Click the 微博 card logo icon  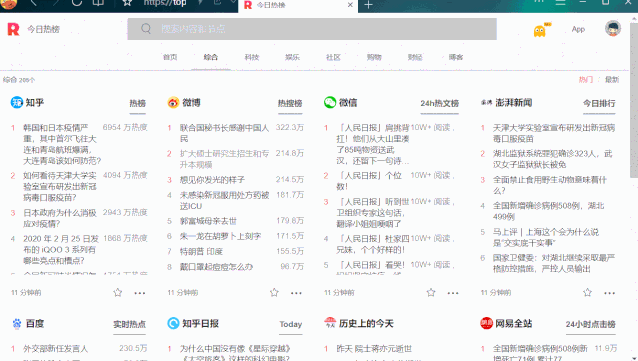(x=173, y=103)
